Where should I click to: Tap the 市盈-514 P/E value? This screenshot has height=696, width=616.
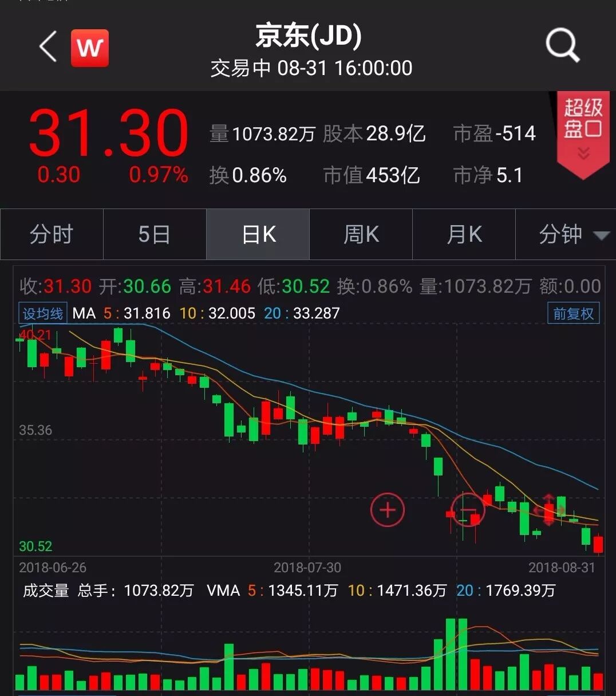click(495, 134)
